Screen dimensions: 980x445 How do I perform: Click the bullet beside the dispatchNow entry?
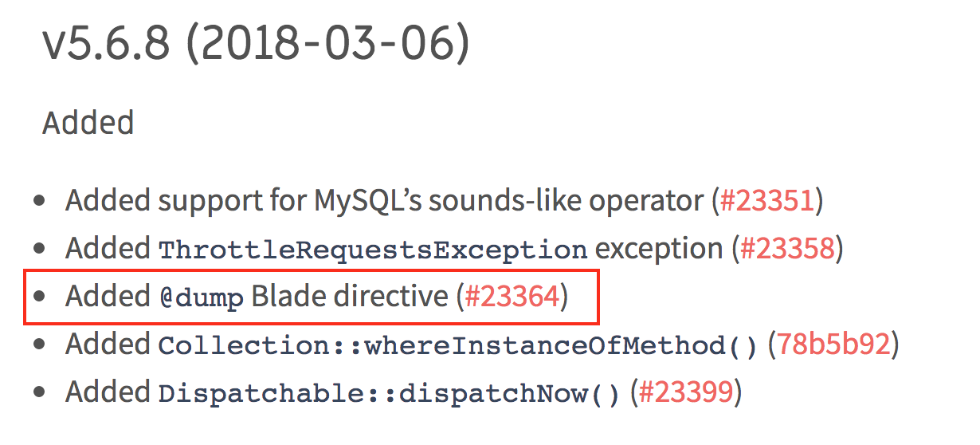40,393
